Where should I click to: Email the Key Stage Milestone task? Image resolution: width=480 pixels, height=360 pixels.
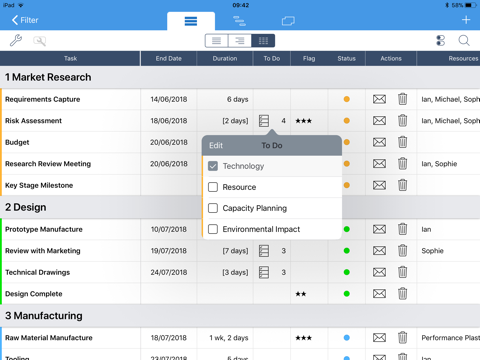tap(379, 185)
